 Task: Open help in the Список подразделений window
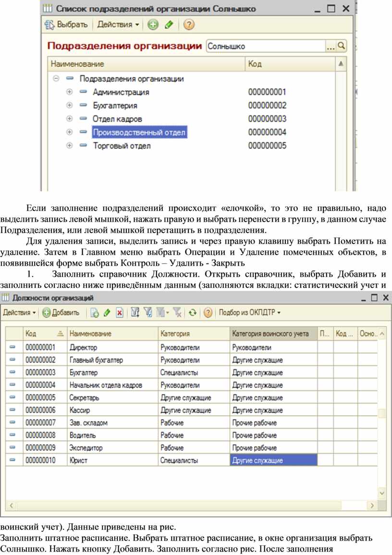coord(189,25)
